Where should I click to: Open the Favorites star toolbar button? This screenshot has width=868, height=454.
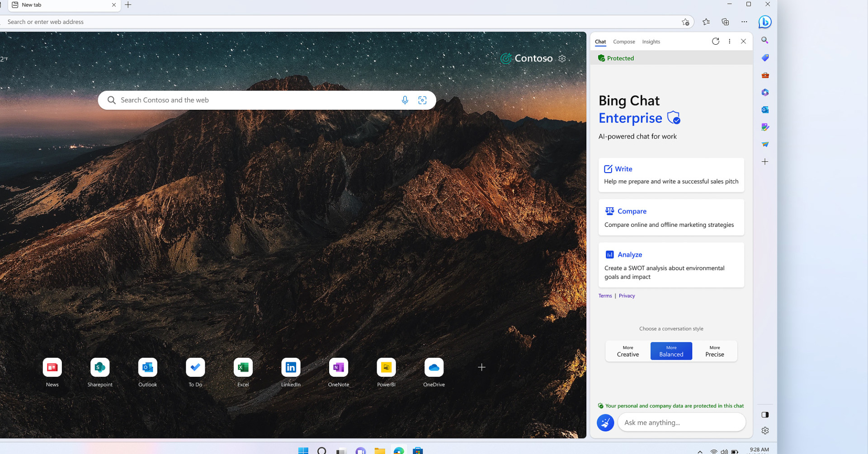(x=706, y=22)
